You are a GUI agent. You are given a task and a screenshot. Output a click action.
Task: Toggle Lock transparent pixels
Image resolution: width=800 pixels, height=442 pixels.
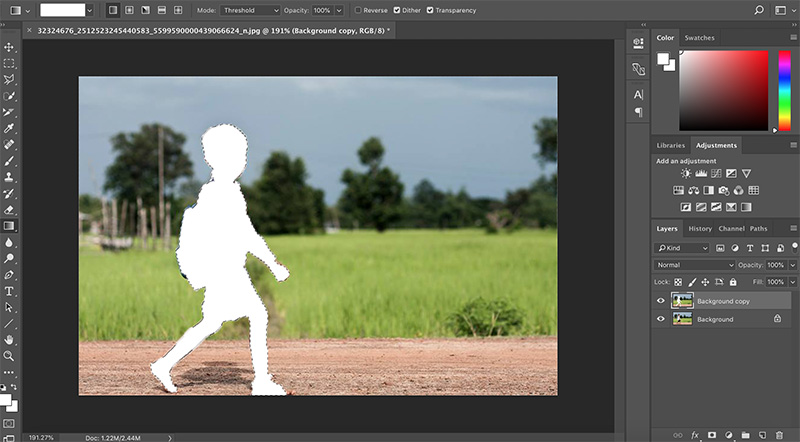coord(678,282)
